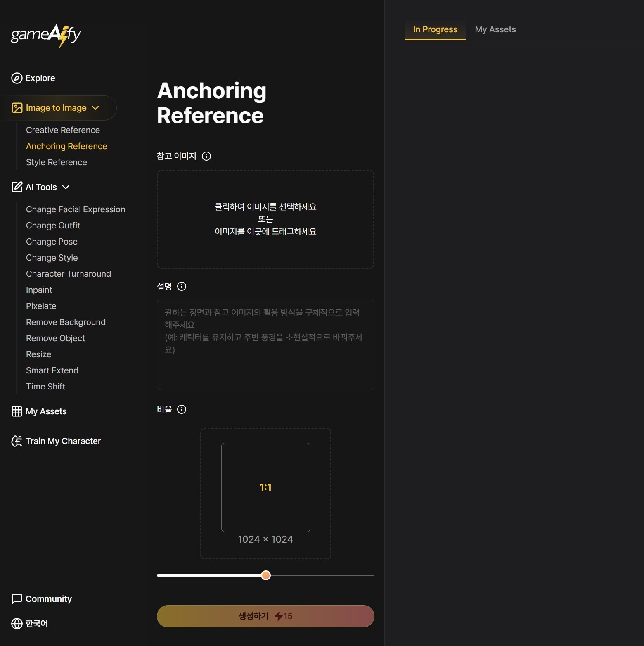644x646 pixels.
Task: Click the info icon next to 설명
Action: [x=182, y=286]
